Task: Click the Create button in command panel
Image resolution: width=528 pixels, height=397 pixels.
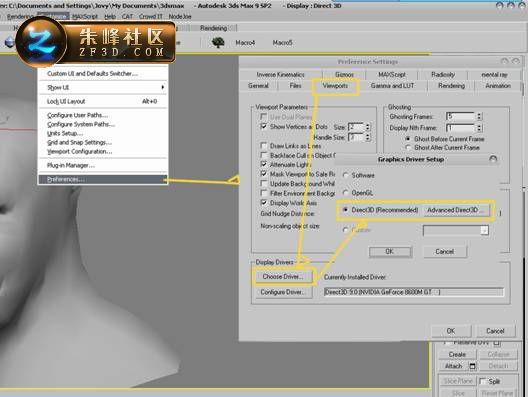Action: 457,355
